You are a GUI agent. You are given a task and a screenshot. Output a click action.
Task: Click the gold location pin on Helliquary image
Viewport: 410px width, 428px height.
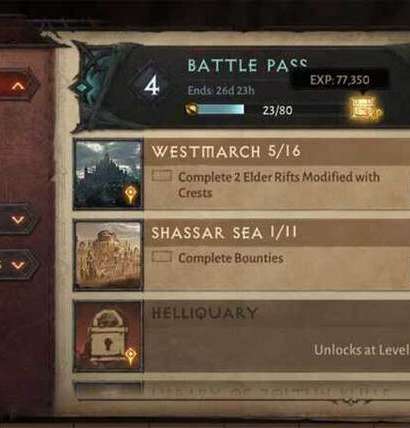(130, 356)
